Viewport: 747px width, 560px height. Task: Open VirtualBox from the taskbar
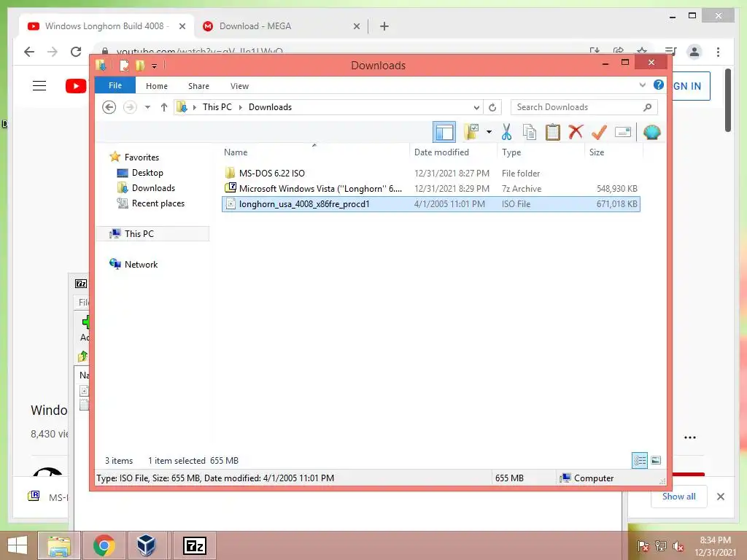(x=146, y=545)
